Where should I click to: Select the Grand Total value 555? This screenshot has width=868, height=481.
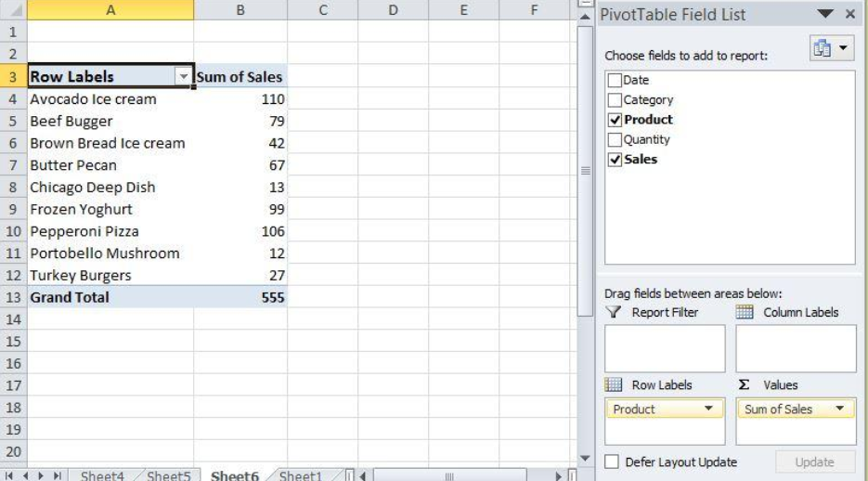coord(240,297)
